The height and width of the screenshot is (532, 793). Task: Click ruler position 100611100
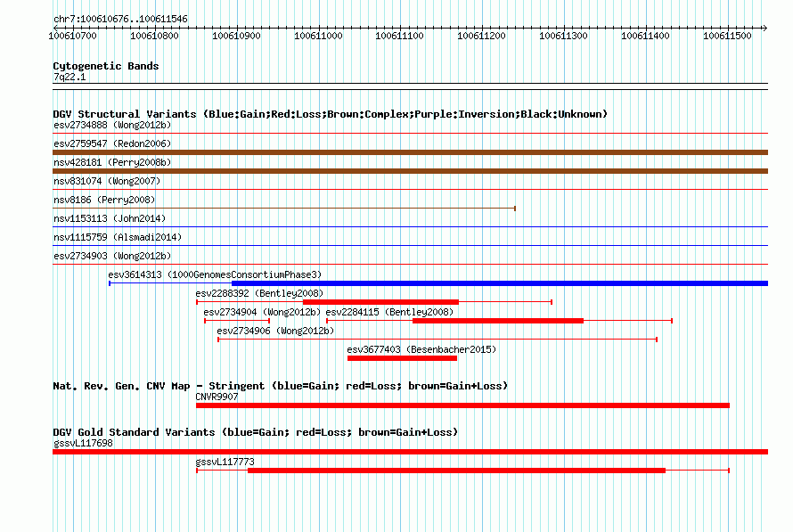(399, 36)
